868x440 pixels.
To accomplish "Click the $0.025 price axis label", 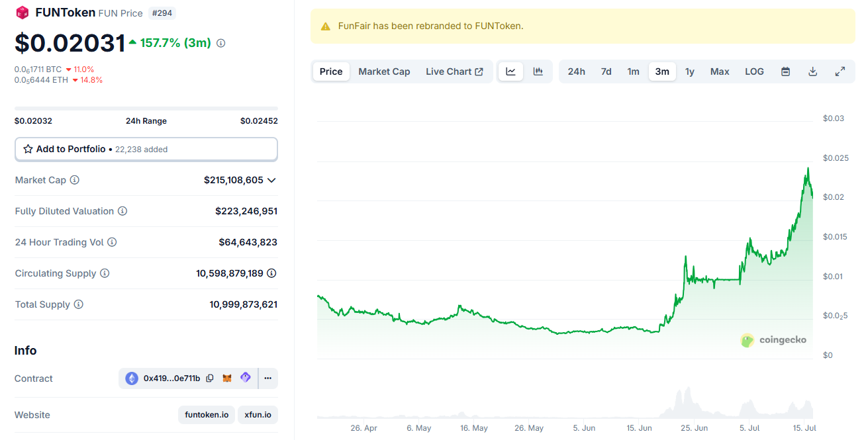I will pyautogui.click(x=836, y=157).
